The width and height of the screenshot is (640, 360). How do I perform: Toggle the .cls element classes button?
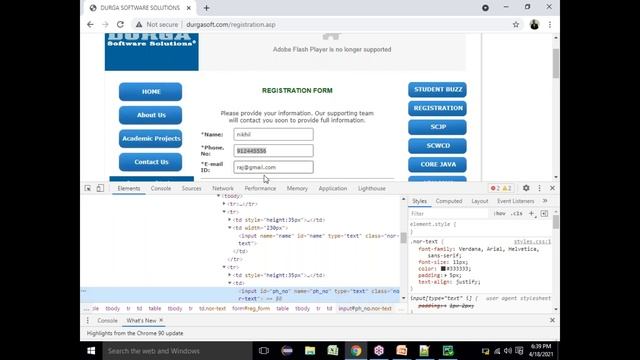pyautogui.click(x=517, y=213)
